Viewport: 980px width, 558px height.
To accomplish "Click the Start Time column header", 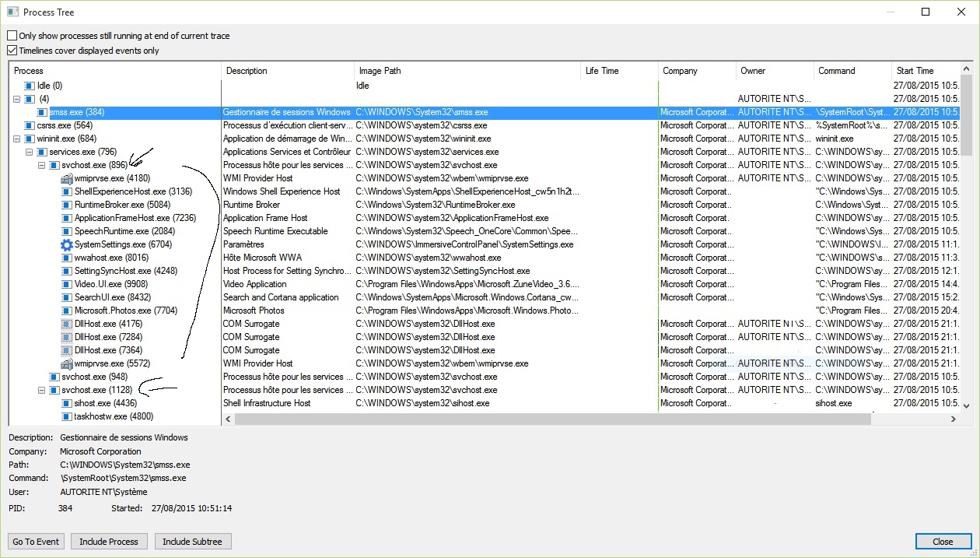I will 926,71.
